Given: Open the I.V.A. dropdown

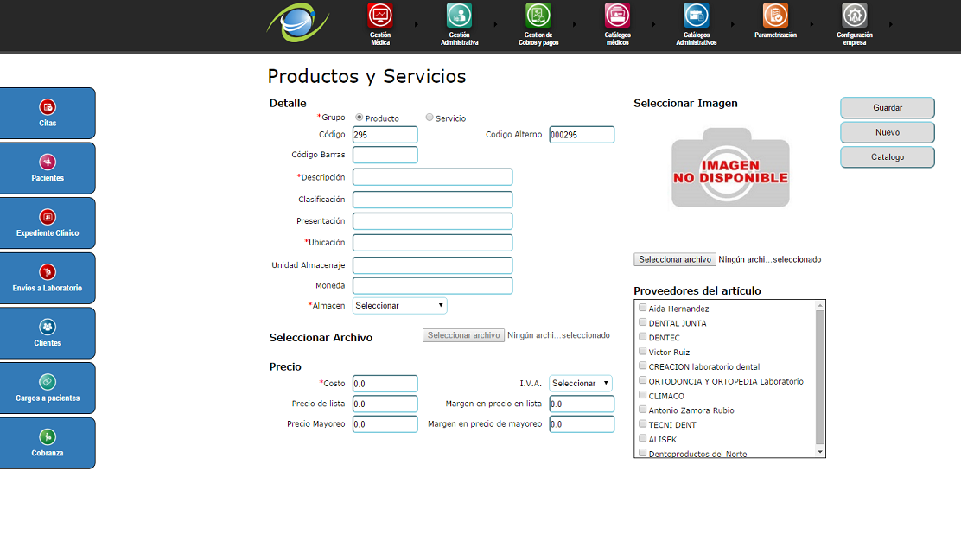Looking at the screenshot, I should tap(580, 384).
